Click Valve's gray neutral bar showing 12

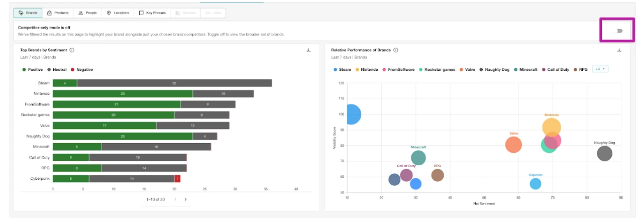(x=193, y=125)
